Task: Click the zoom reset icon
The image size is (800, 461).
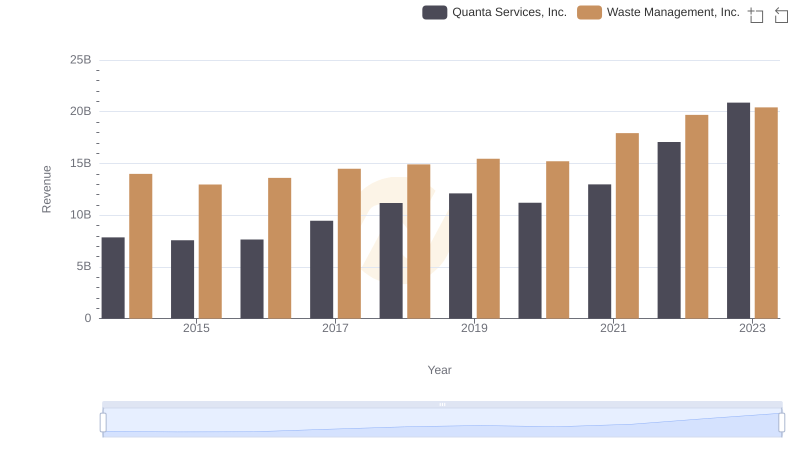Action: 781,15
